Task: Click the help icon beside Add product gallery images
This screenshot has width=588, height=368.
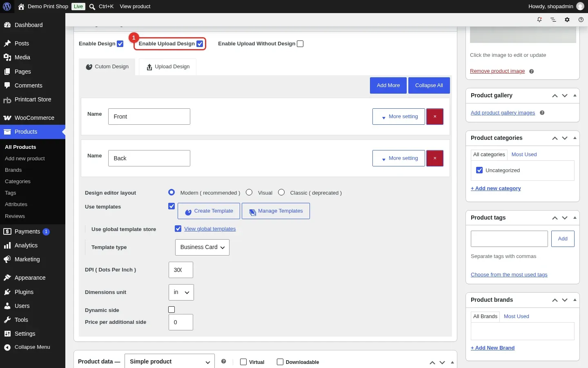Action: coord(542,113)
